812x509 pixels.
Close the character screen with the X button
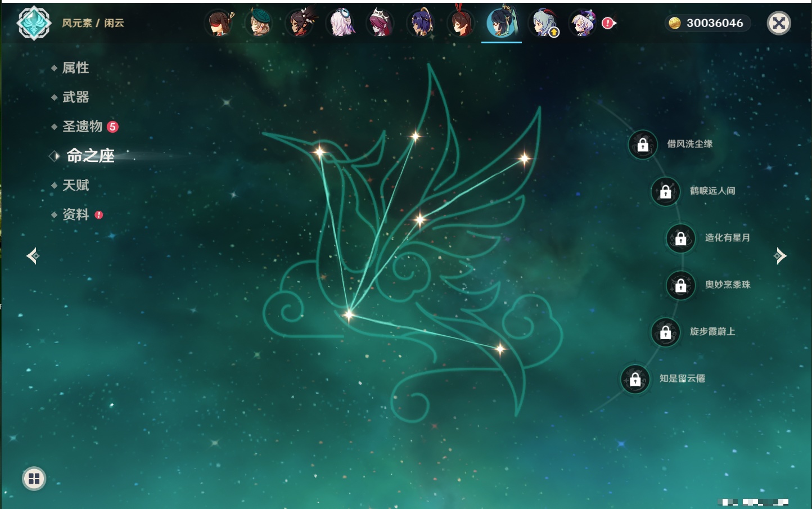(x=779, y=23)
